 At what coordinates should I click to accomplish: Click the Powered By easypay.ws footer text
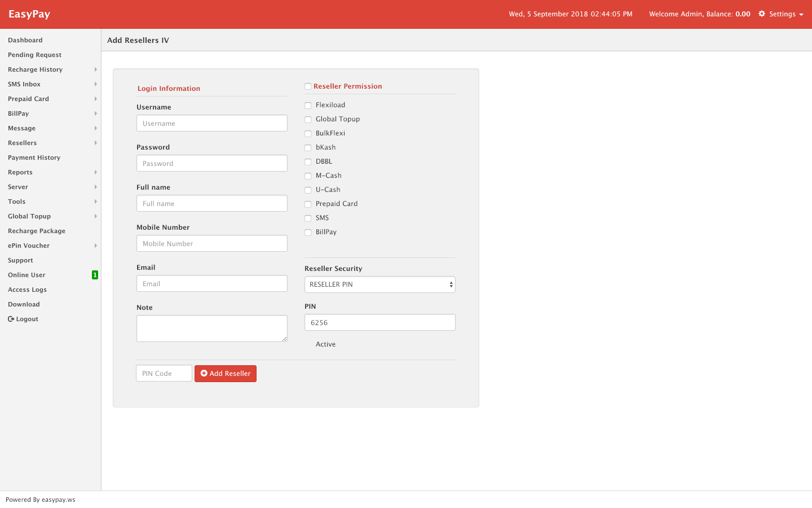point(41,500)
